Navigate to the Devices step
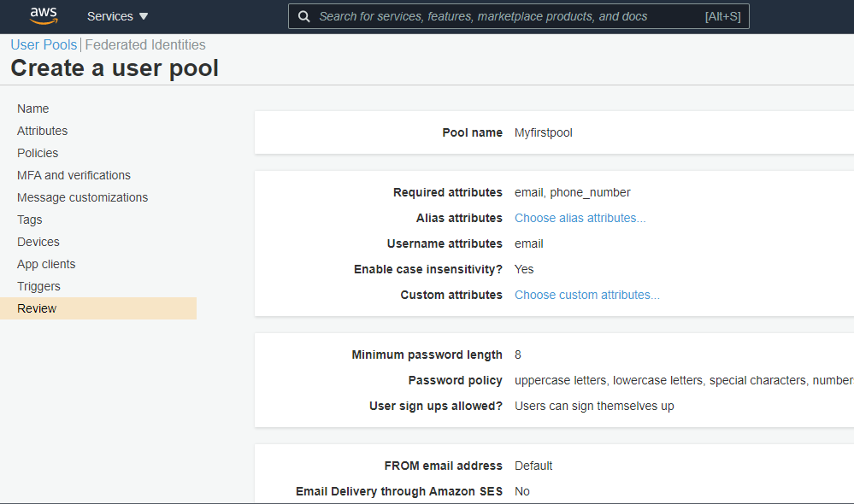The height and width of the screenshot is (504, 854). point(38,242)
